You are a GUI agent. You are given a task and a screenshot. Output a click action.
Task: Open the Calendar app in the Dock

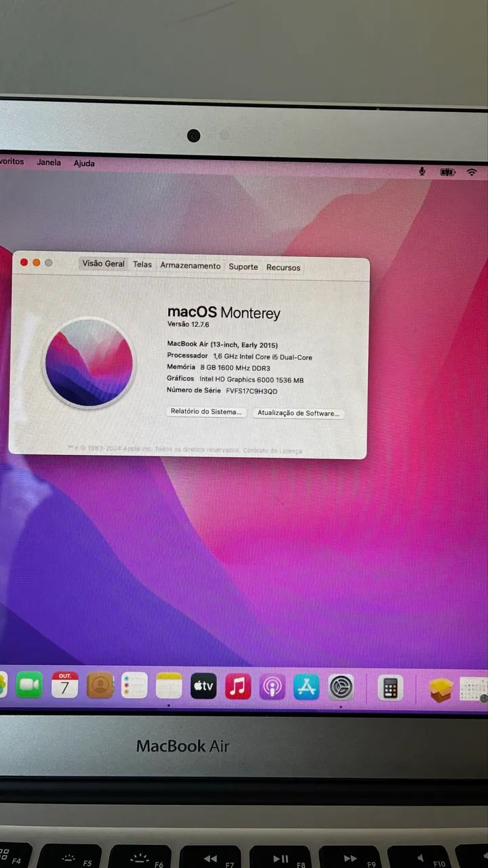[64, 686]
